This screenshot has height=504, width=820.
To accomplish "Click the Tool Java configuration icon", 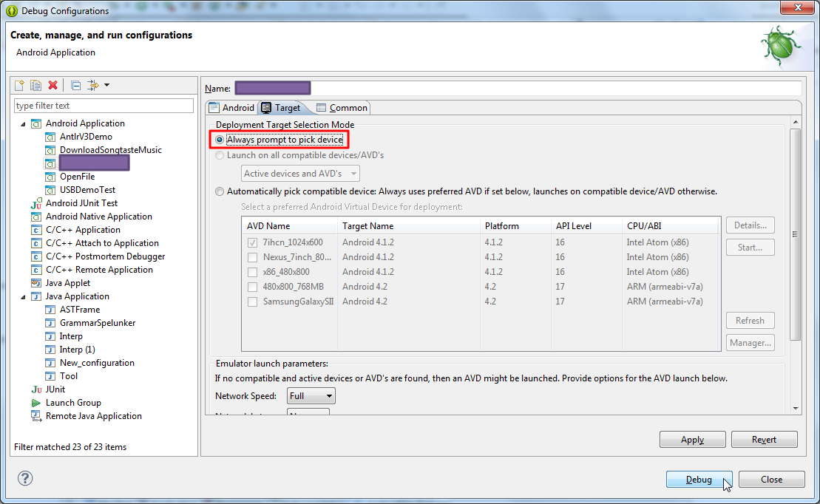I will coord(50,376).
